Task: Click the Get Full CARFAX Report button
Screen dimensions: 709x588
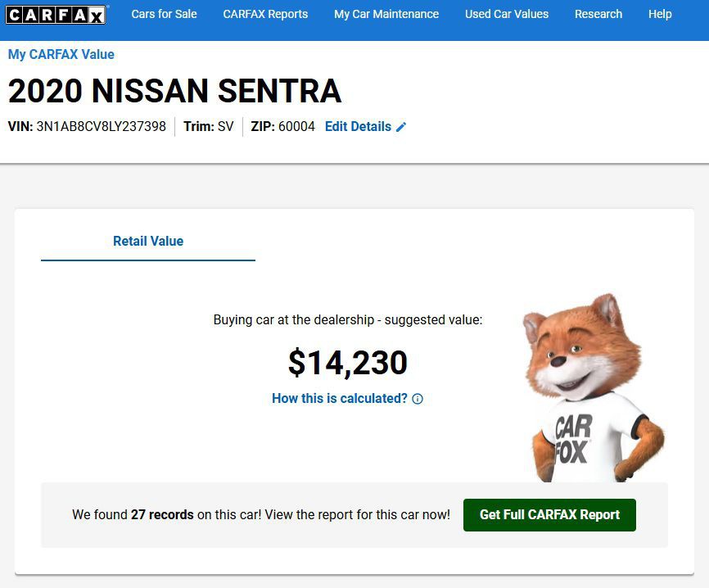Action: click(549, 515)
